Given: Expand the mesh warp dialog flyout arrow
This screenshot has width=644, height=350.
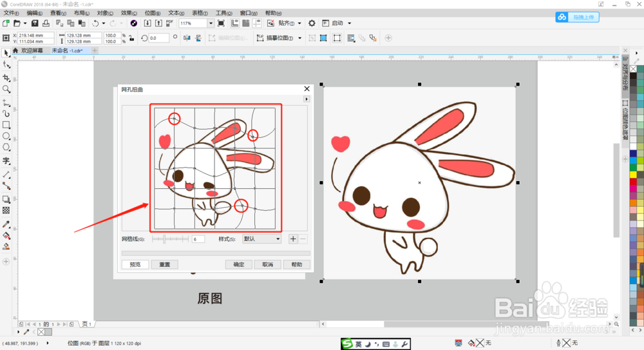Looking at the screenshot, I should [307, 99].
